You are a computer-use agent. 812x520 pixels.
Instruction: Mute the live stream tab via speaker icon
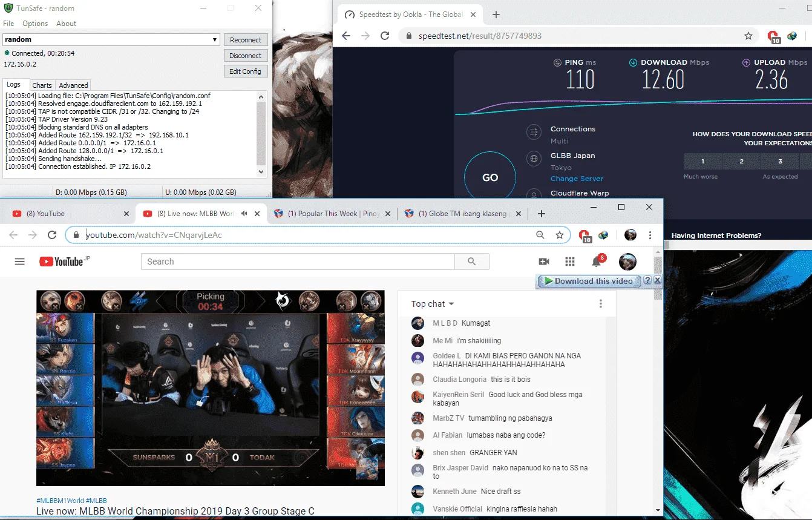pyautogui.click(x=244, y=214)
